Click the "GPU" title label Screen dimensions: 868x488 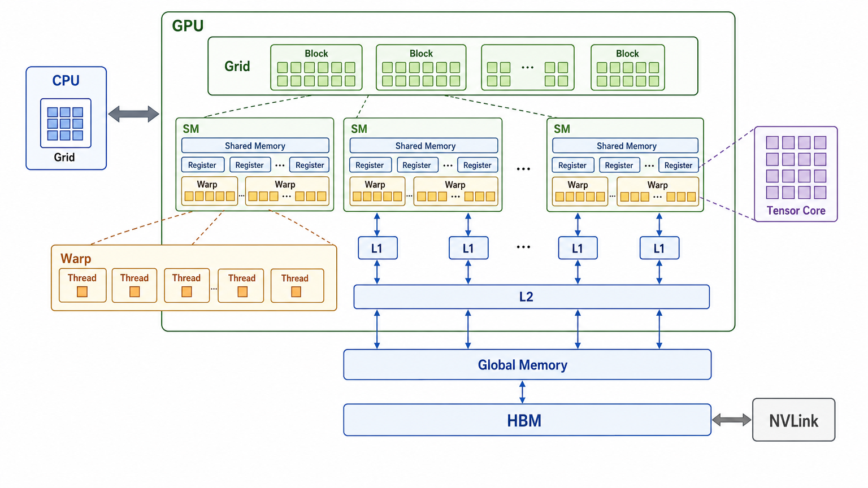(x=188, y=26)
